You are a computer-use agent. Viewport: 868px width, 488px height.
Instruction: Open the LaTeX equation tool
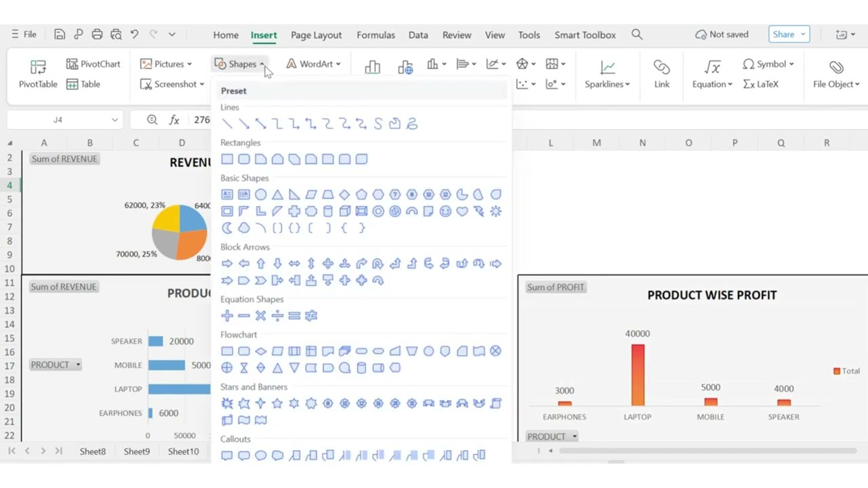pos(761,84)
